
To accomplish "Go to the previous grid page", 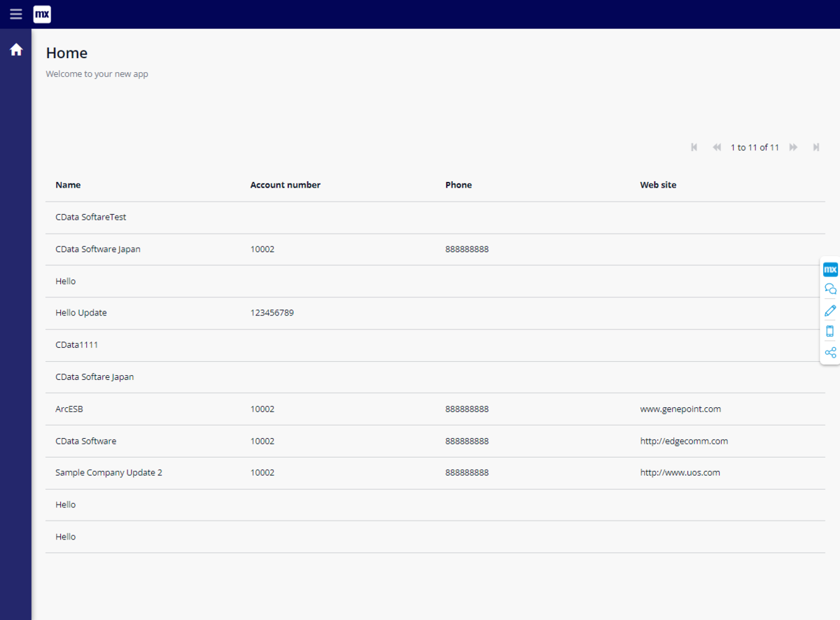I will pyautogui.click(x=717, y=148).
